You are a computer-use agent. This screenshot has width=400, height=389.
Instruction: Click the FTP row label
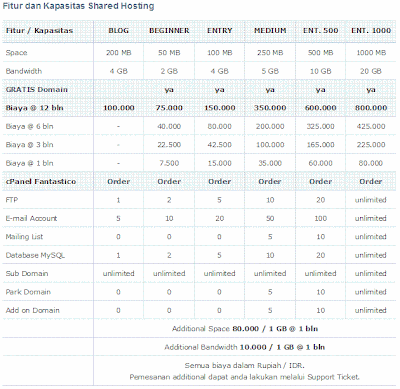click(12, 200)
